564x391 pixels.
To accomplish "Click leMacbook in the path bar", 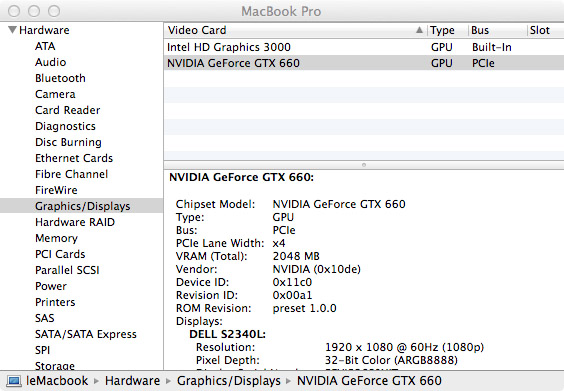I will [x=57, y=381].
